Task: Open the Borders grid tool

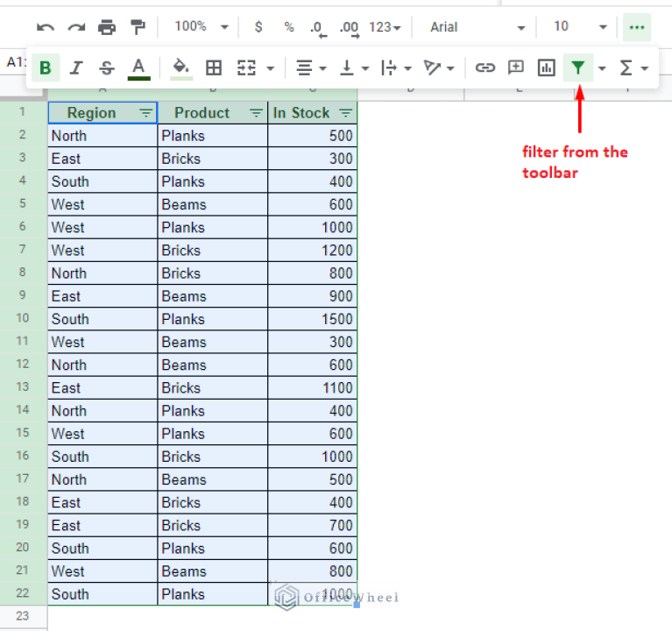Action: click(x=214, y=67)
